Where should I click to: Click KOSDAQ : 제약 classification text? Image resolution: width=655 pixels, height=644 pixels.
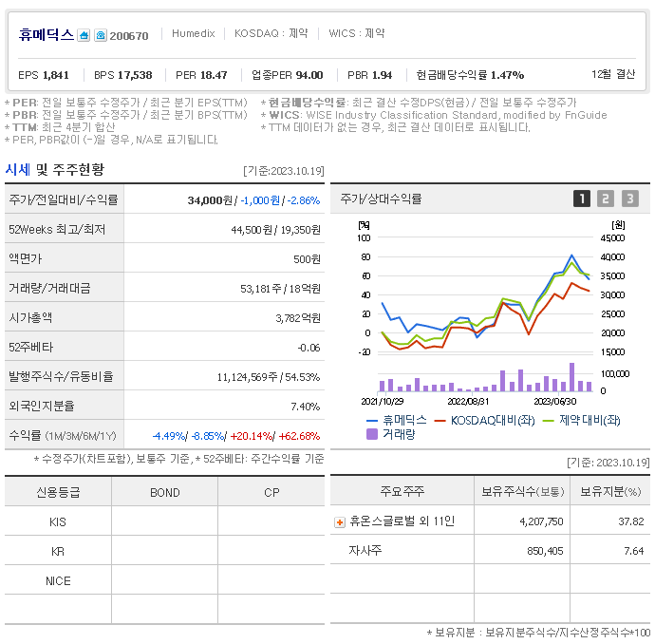(x=271, y=33)
